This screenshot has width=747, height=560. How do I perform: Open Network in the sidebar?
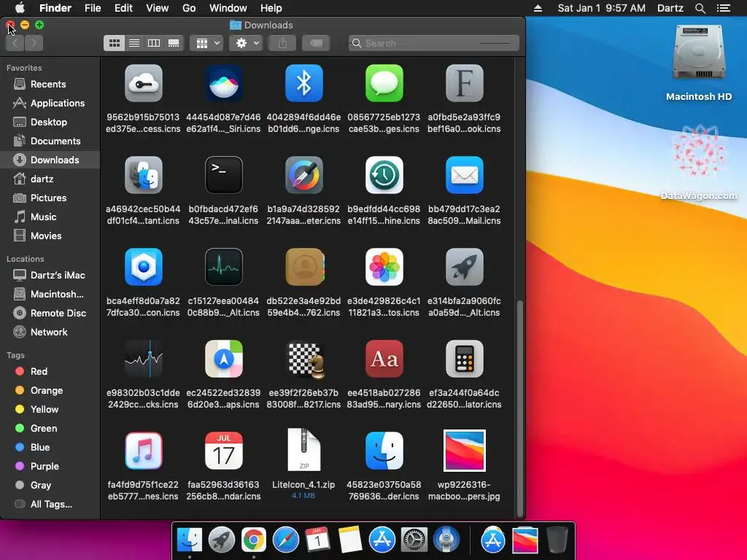[x=50, y=332]
